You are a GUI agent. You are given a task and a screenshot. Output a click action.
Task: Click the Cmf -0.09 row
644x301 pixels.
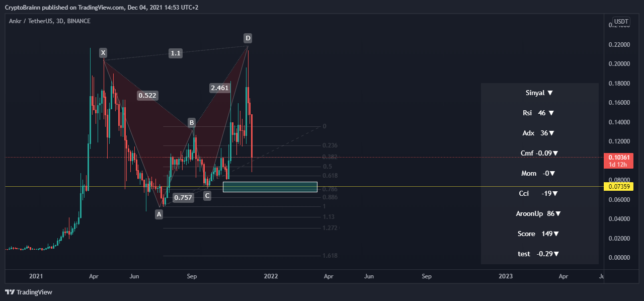point(539,154)
